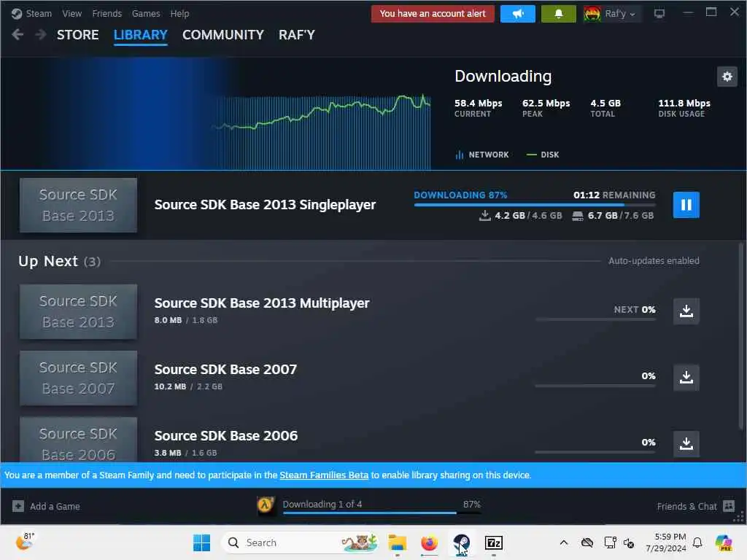Click the downloads list vertical scrollbar
This screenshot has height=560, width=747.
click(741, 335)
